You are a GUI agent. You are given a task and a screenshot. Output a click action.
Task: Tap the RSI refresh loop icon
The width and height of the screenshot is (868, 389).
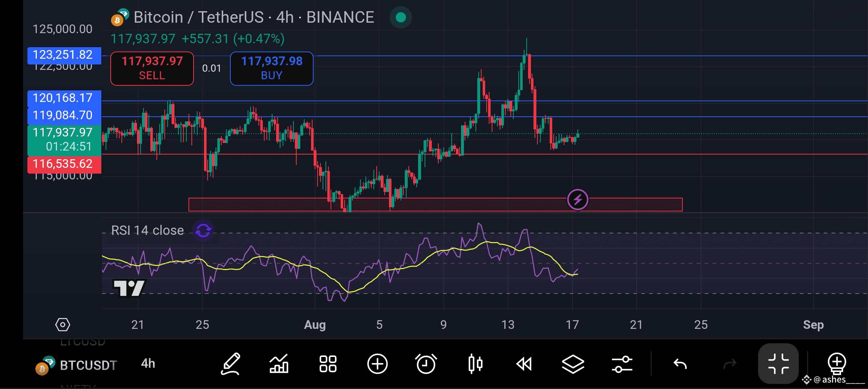tap(203, 231)
